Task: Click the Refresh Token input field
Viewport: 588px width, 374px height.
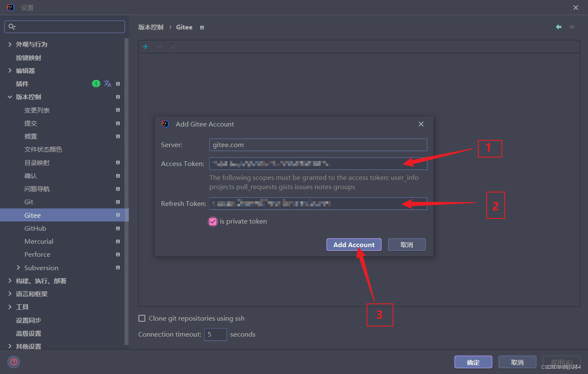Action: (x=318, y=203)
